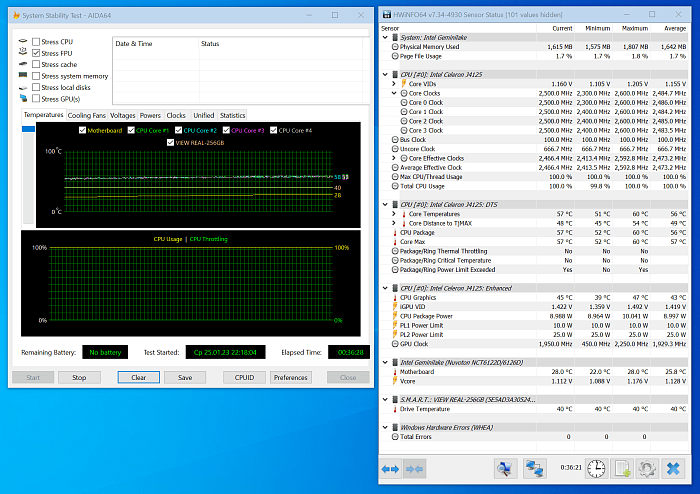Uncheck CPU Core #1 in graph legend
Image resolution: width=700 pixels, height=494 pixels.
(131, 130)
